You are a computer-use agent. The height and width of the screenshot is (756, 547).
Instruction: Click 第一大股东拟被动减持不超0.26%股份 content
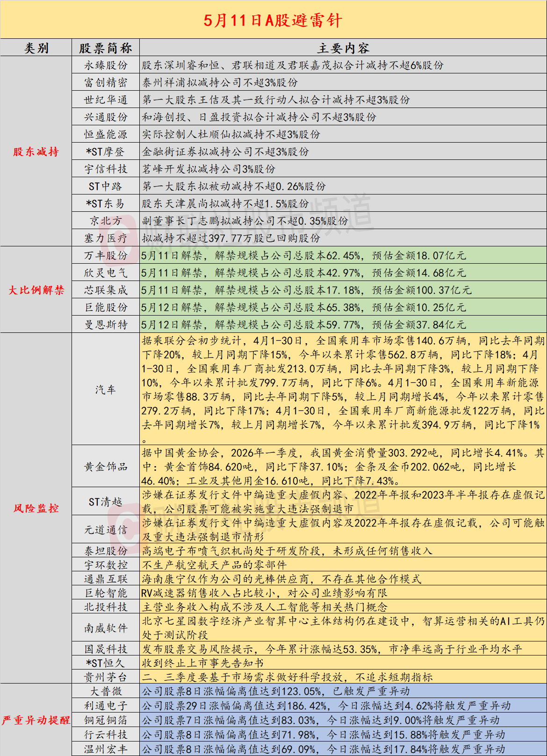[234, 187]
